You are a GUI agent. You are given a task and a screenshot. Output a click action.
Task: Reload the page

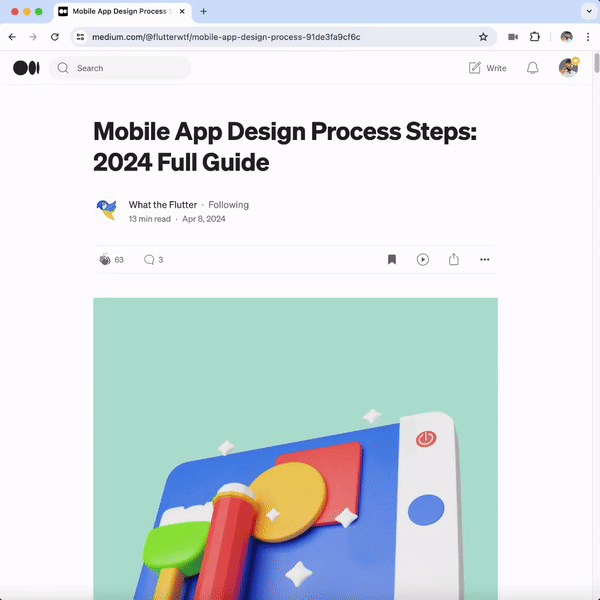click(55, 37)
